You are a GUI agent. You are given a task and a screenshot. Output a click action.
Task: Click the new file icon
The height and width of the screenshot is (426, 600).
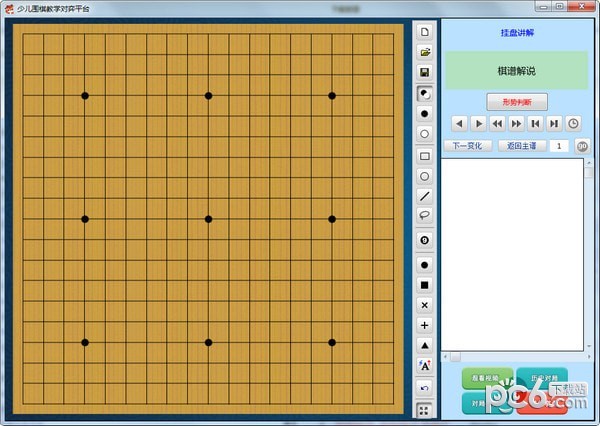(x=424, y=32)
